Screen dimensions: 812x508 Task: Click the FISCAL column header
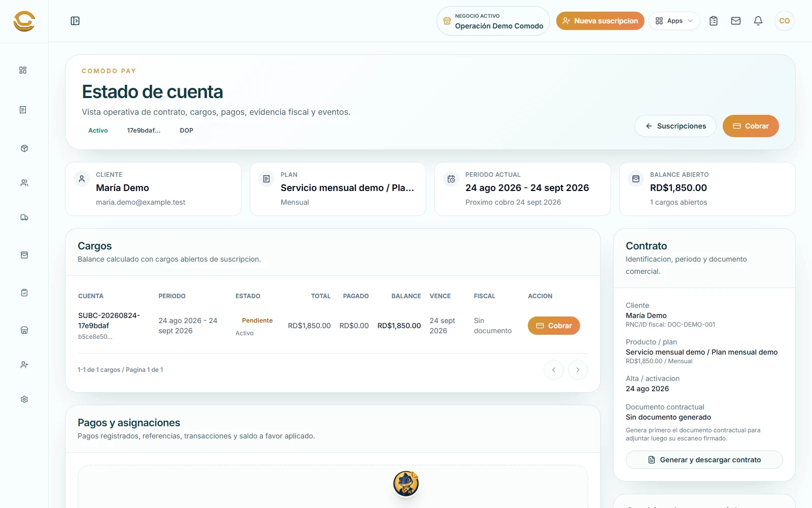[x=485, y=296]
